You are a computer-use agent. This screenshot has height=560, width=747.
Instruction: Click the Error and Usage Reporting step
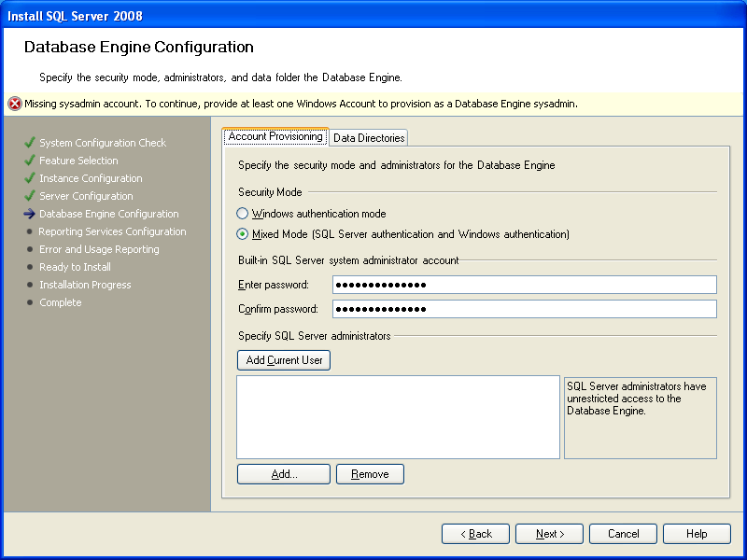click(99, 249)
